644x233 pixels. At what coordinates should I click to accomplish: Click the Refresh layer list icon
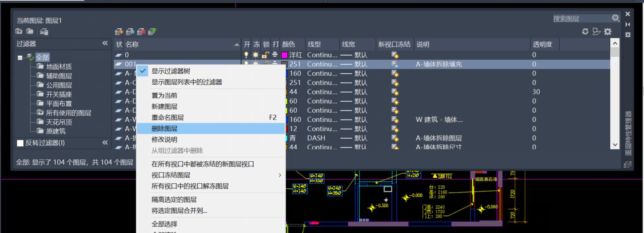(585, 32)
